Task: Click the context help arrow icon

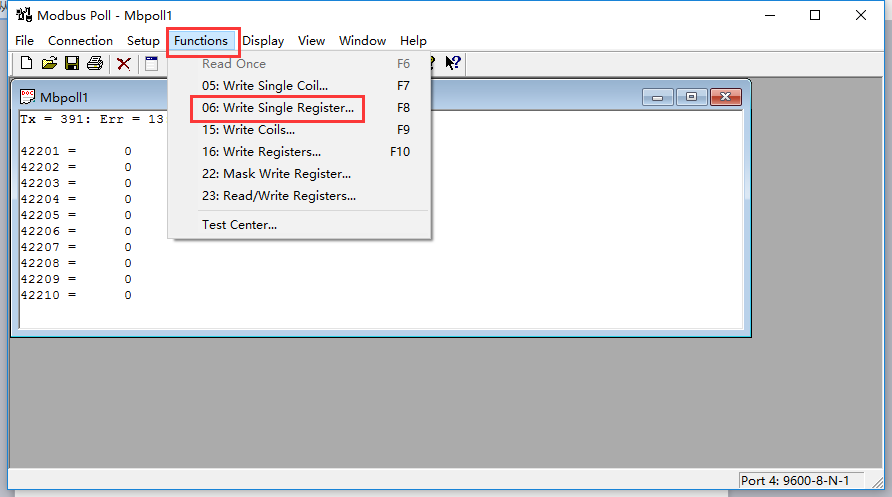Action: [x=453, y=63]
